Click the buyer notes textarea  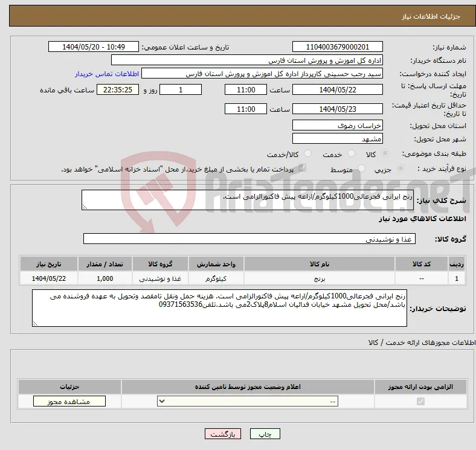tap(219, 308)
